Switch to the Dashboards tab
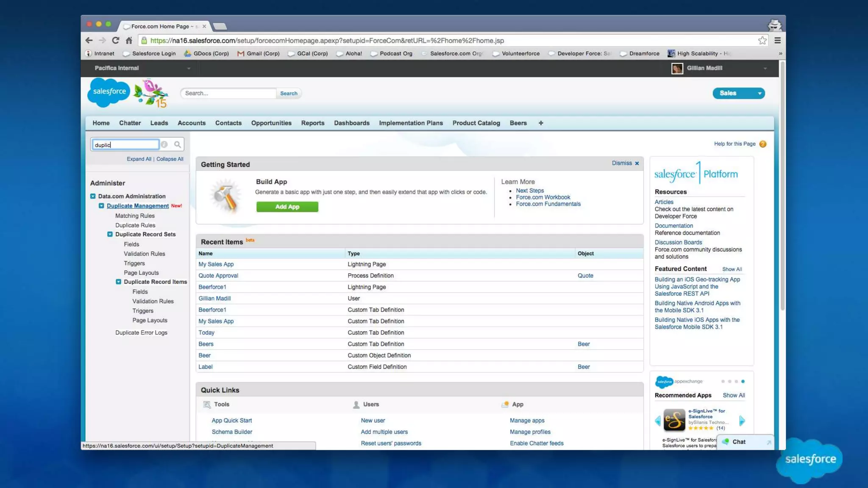The width and height of the screenshot is (868, 488). pos(351,123)
